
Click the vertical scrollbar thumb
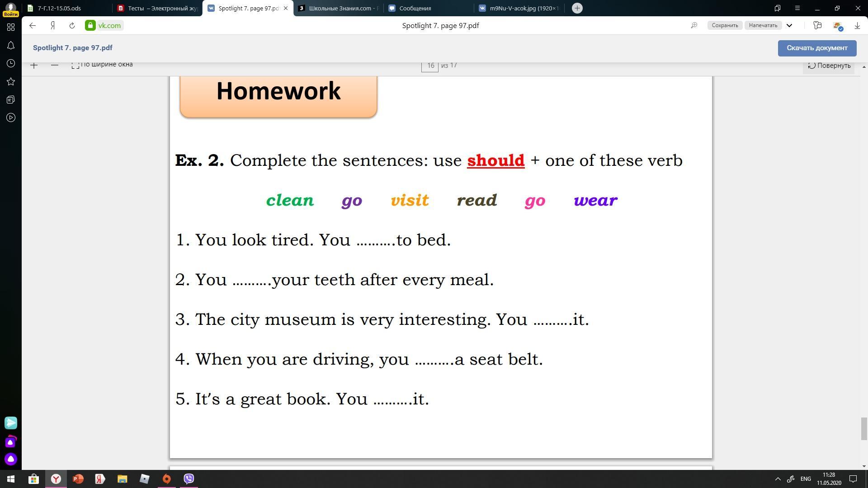(x=863, y=428)
